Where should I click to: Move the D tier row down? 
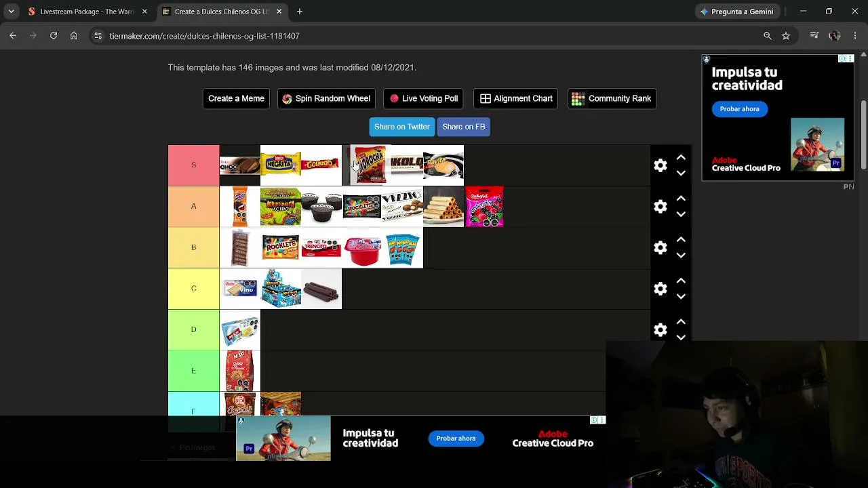tap(681, 338)
